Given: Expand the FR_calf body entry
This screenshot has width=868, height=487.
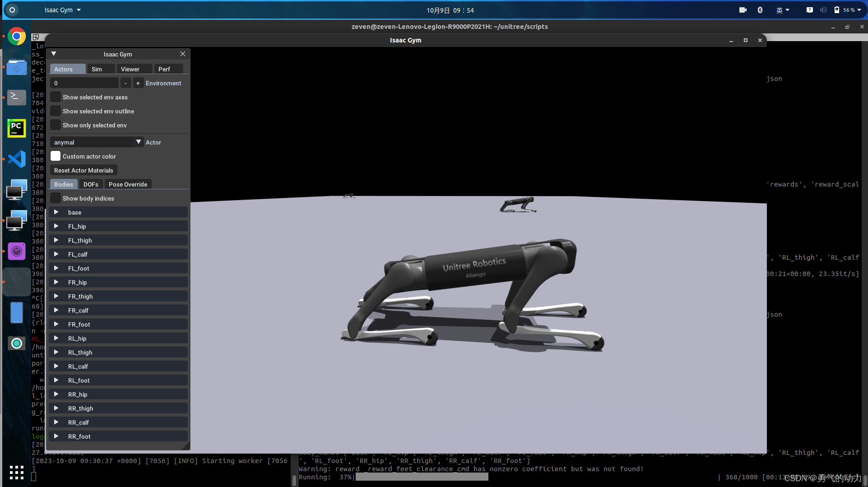Looking at the screenshot, I should pyautogui.click(x=56, y=310).
